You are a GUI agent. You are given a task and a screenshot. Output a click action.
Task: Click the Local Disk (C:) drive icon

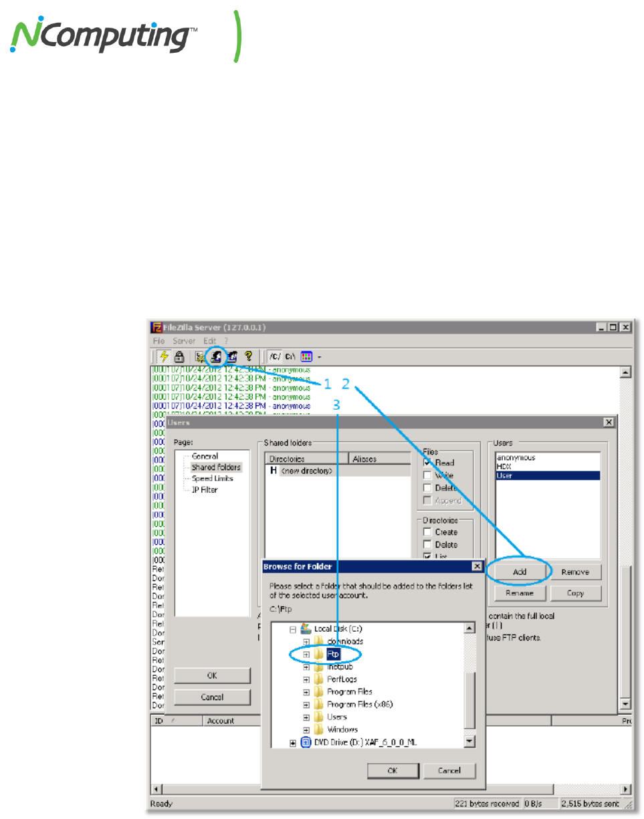(306, 628)
